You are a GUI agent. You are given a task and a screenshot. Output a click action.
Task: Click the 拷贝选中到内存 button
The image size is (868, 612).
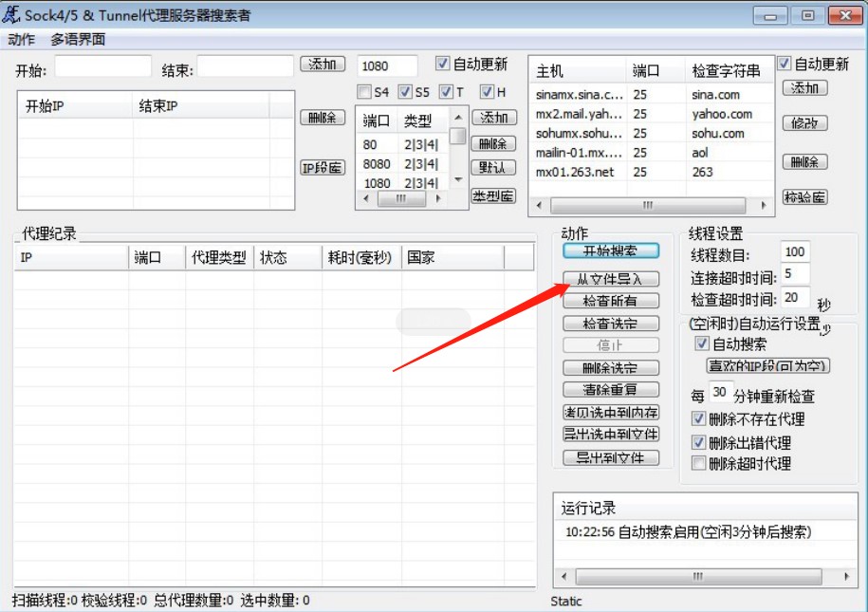pos(611,412)
